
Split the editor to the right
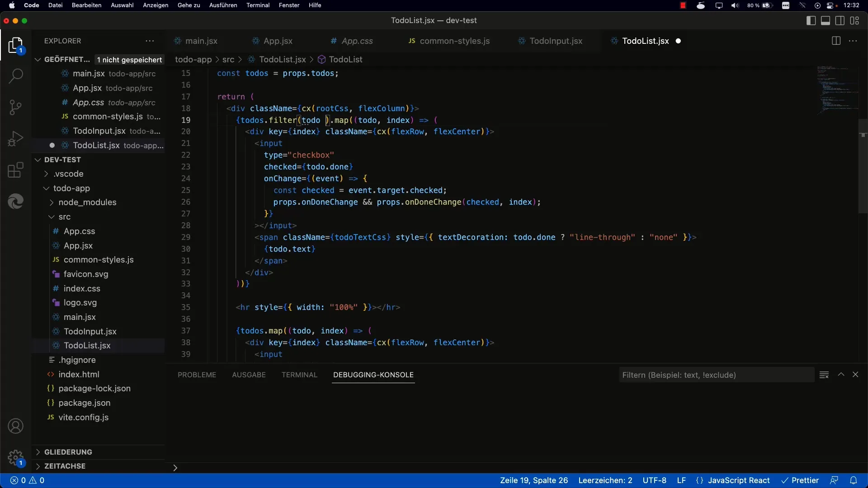coord(836,41)
